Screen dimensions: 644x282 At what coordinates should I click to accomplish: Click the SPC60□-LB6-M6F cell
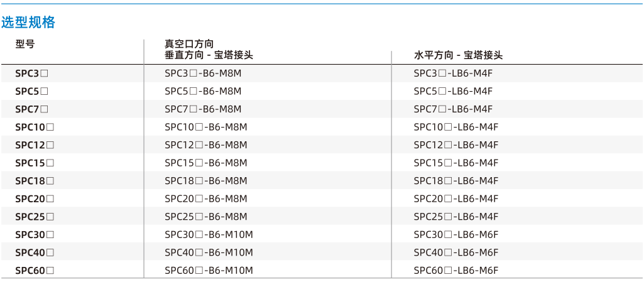[456, 271]
